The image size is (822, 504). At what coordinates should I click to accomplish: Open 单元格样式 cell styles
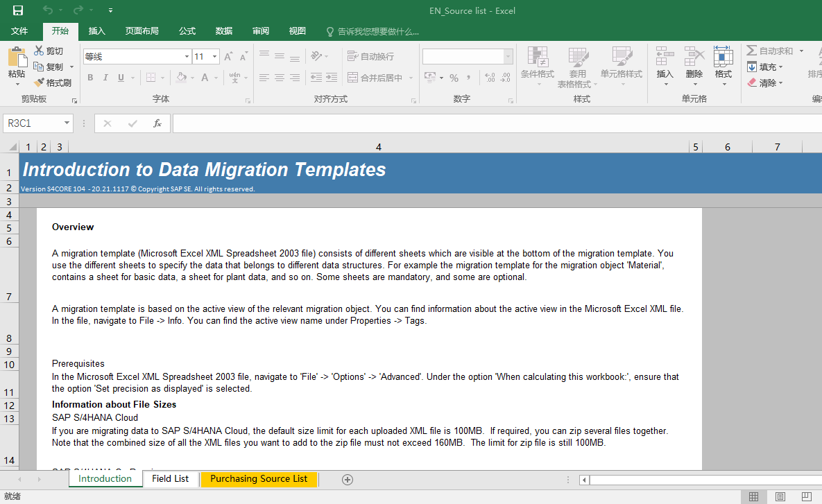click(x=622, y=65)
